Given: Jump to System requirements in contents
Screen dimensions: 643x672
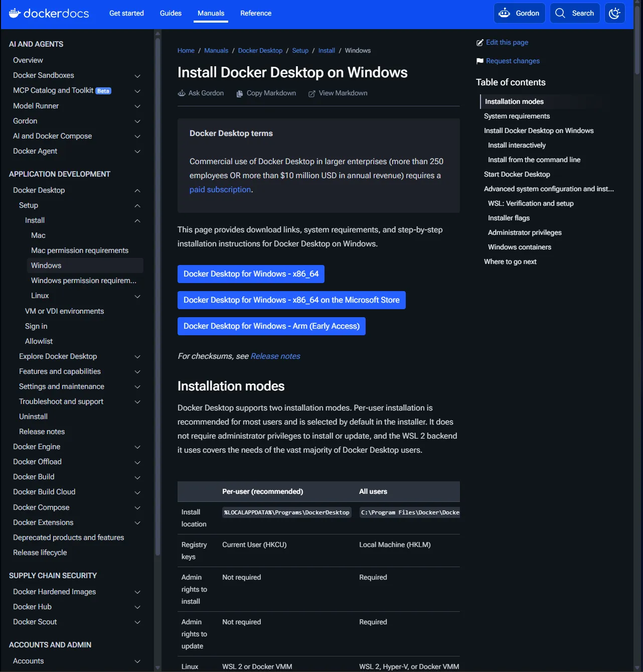Looking at the screenshot, I should [517, 116].
